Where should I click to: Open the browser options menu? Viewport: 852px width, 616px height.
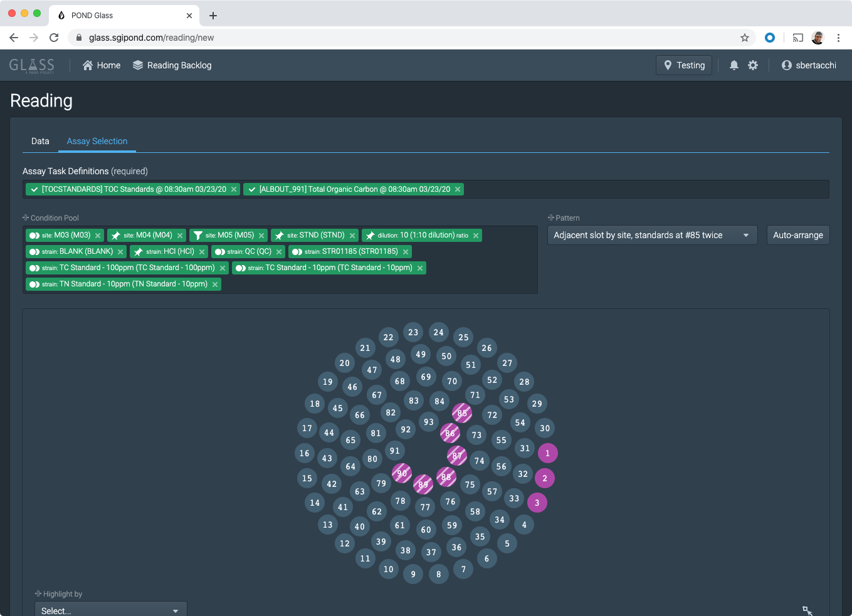pyautogui.click(x=839, y=38)
